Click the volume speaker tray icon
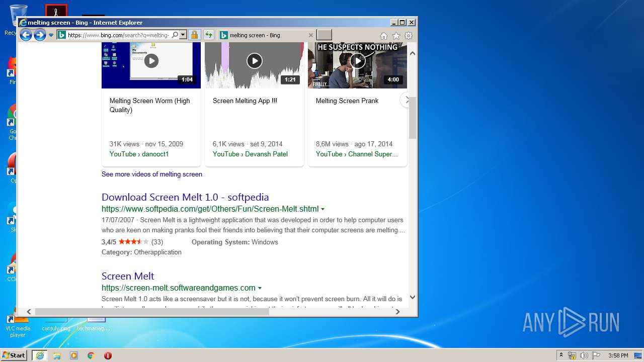This screenshot has height=362, width=644. click(x=584, y=355)
